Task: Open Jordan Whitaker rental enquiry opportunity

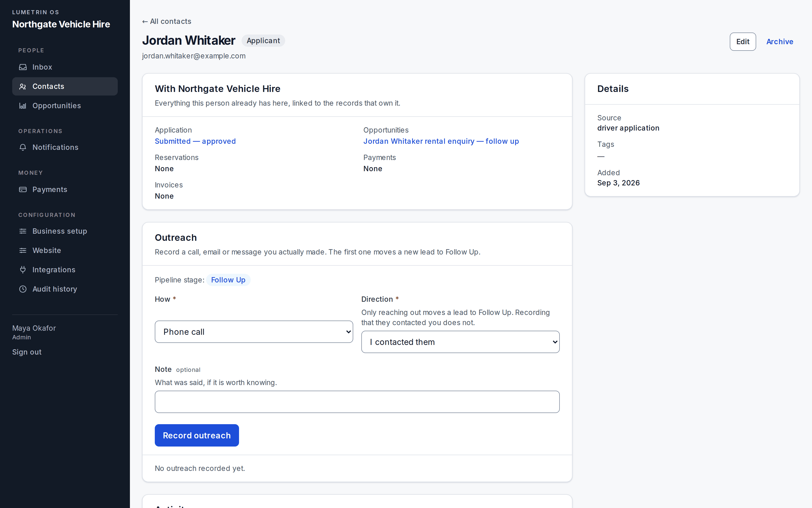Action: point(441,141)
